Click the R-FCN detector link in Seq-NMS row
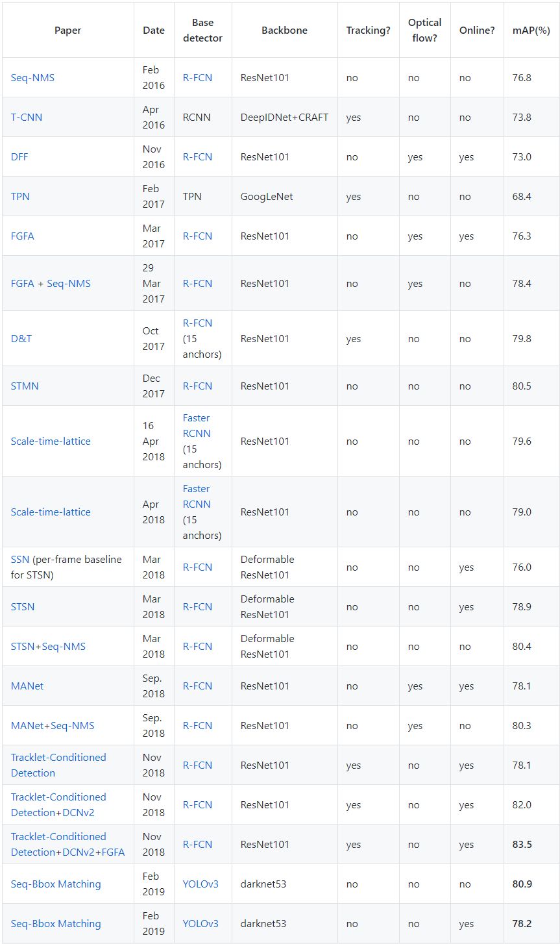The width and height of the screenshot is (560, 944). pos(197,77)
